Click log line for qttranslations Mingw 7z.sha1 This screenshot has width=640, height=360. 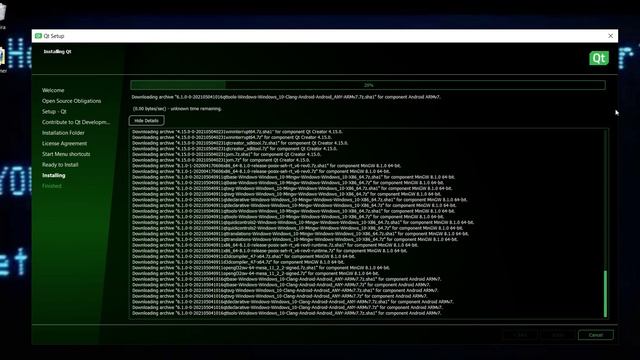click(300, 234)
